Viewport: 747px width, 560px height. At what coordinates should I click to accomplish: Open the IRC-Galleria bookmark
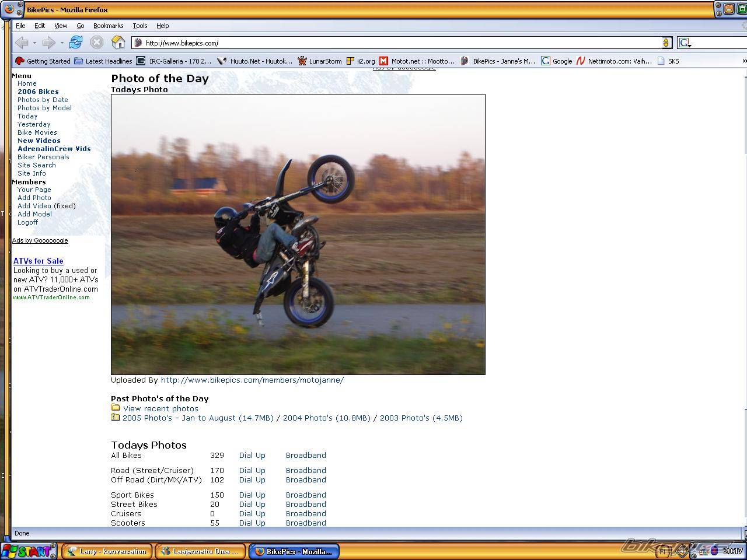pos(174,61)
